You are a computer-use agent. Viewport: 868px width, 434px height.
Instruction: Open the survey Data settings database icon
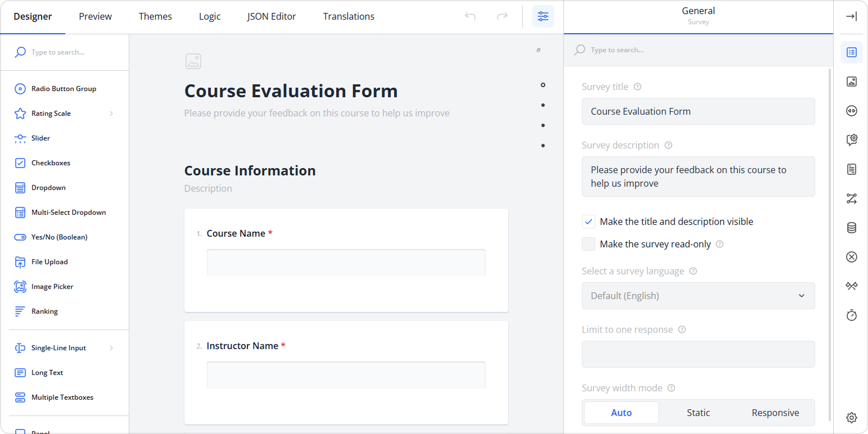click(x=851, y=228)
